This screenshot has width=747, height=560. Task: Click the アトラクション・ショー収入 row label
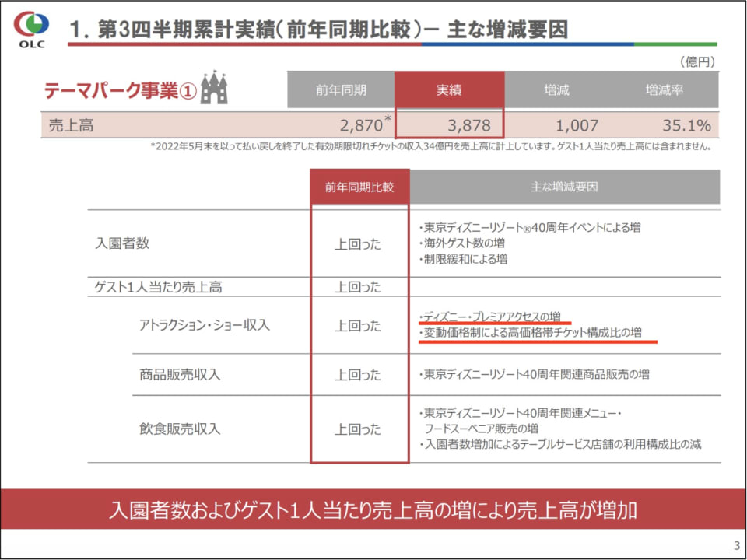[205, 325]
